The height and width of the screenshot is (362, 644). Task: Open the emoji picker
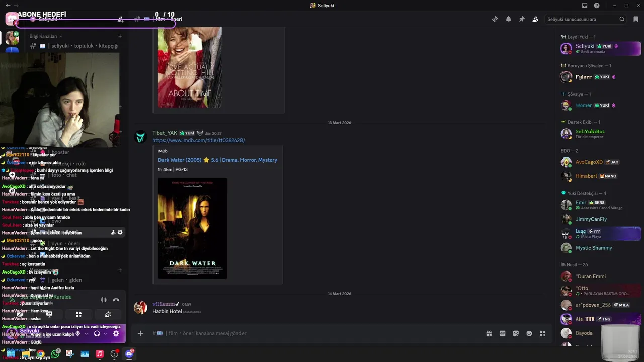pos(529,333)
